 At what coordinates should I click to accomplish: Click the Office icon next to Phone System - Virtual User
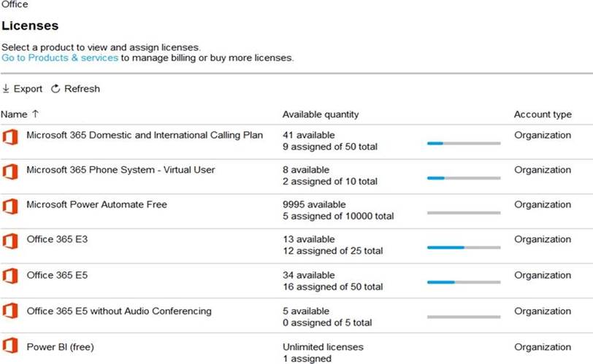tap(9, 172)
